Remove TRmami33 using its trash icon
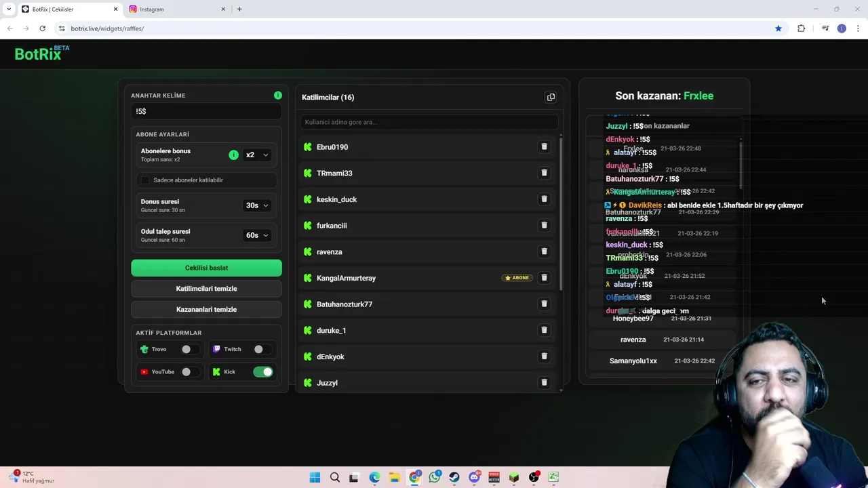The height and width of the screenshot is (488, 868). 544,173
